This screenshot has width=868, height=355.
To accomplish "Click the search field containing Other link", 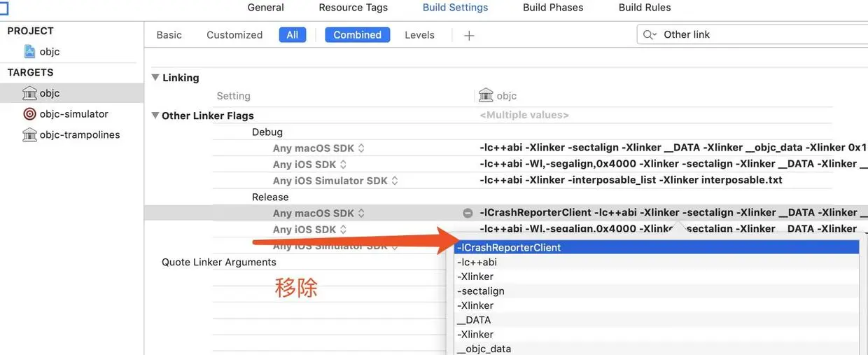I will [x=752, y=34].
